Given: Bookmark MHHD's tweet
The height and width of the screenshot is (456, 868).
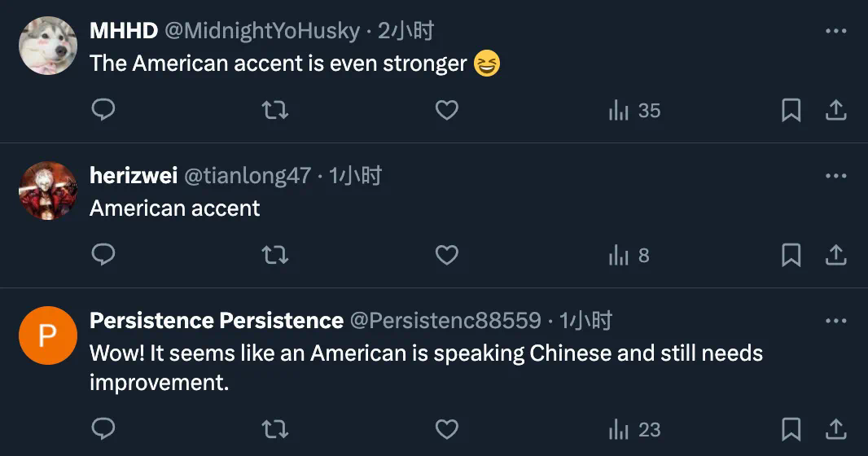Looking at the screenshot, I should pyautogui.click(x=791, y=110).
